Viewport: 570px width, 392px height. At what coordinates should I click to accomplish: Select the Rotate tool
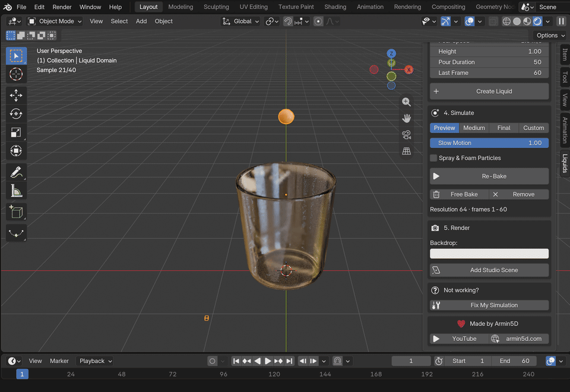(16, 114)
